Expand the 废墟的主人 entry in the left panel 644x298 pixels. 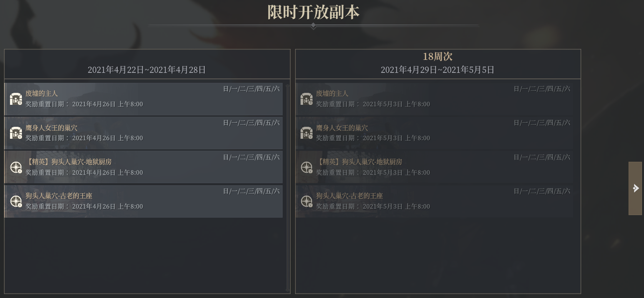click(144, 98)
